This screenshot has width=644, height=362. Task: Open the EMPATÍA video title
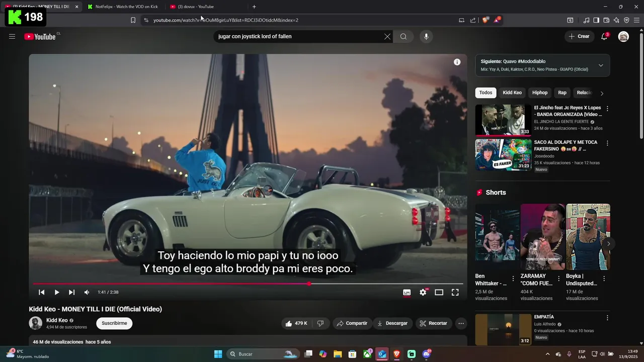[544, 317]
